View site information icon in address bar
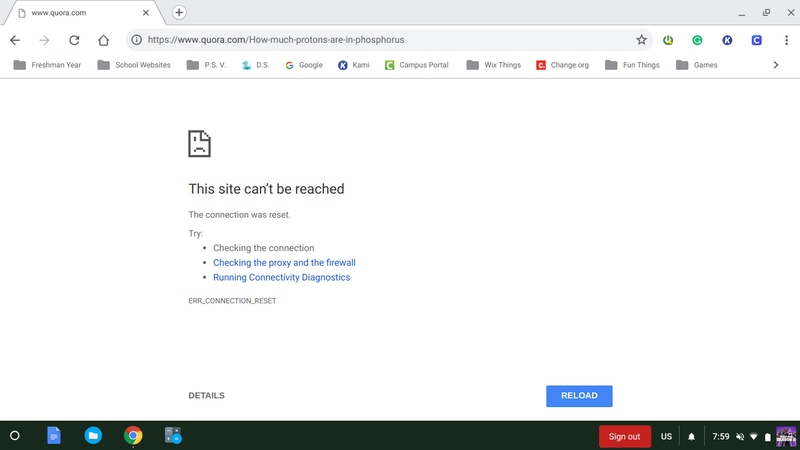800x450 pixels. coord(135,40)
